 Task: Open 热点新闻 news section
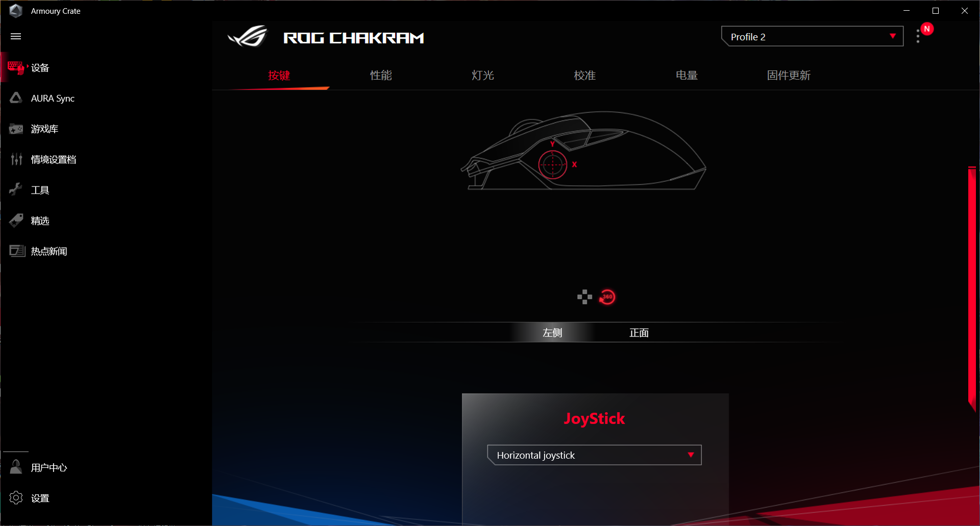pyautogui.click(x=49, y=251)
